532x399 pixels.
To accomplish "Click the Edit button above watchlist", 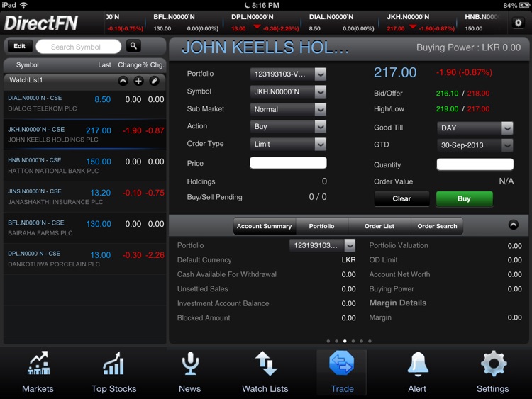I will click(x=19, y=46).
